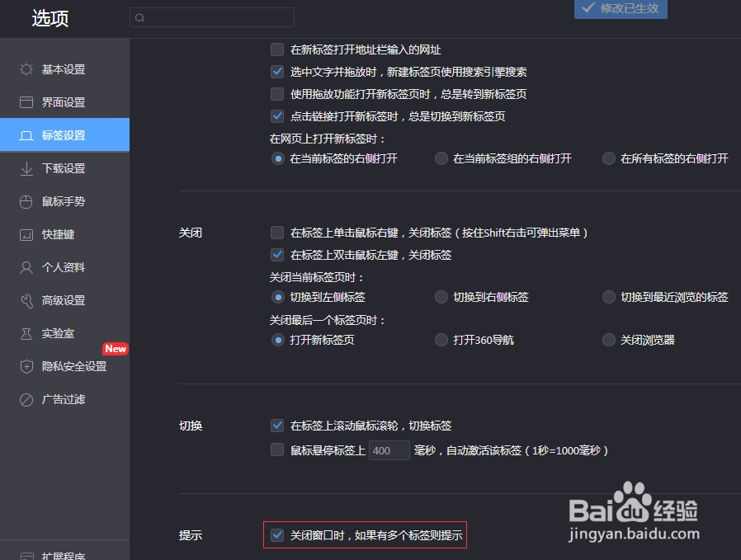This screenshot has width=741, height=560.
Task: Open the 基本设置 settings section
Action: click(60, 69)
